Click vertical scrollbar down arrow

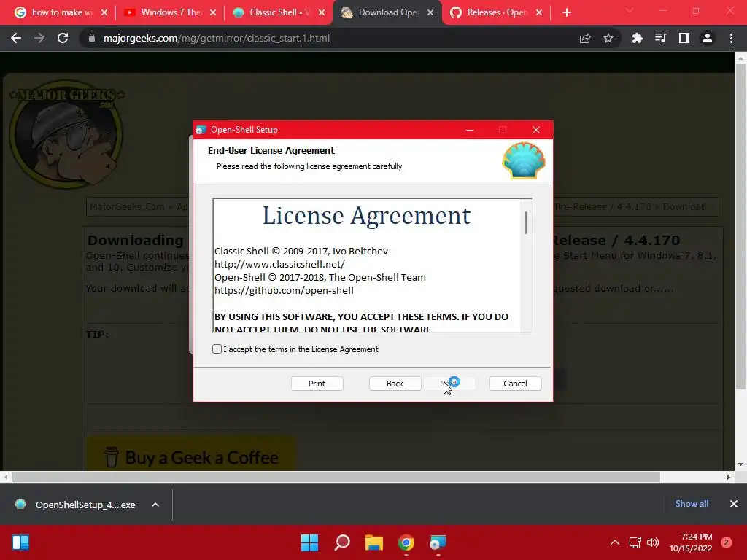740,464
